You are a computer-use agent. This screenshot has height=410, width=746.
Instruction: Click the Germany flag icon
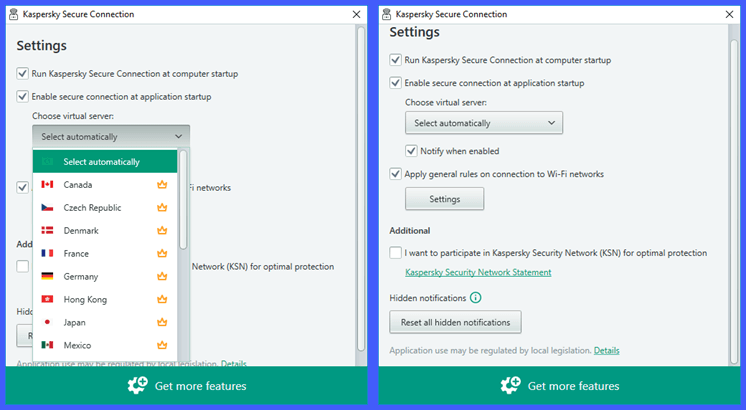(47, 276)
